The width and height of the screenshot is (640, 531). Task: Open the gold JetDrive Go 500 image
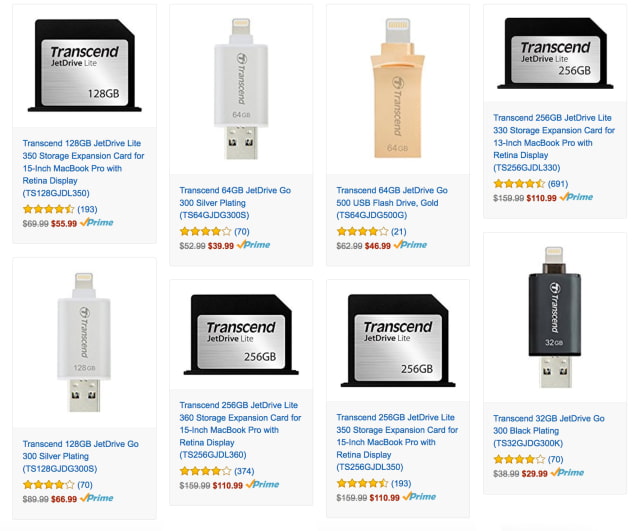(398, 88)
